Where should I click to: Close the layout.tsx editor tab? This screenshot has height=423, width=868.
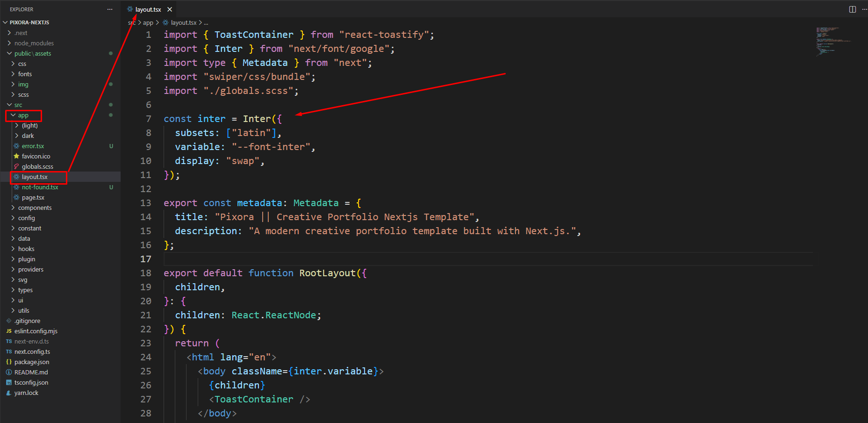click(170, 9)
